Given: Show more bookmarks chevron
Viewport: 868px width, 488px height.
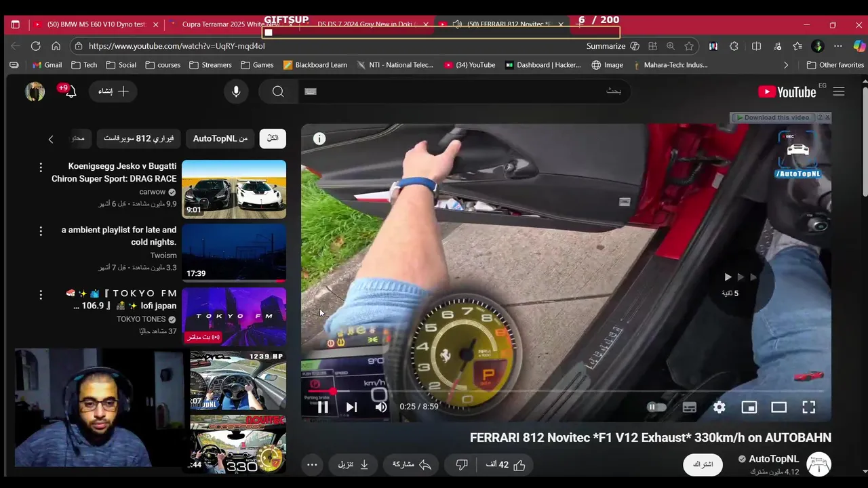Looking at the screenshot, I should [786, 65].
